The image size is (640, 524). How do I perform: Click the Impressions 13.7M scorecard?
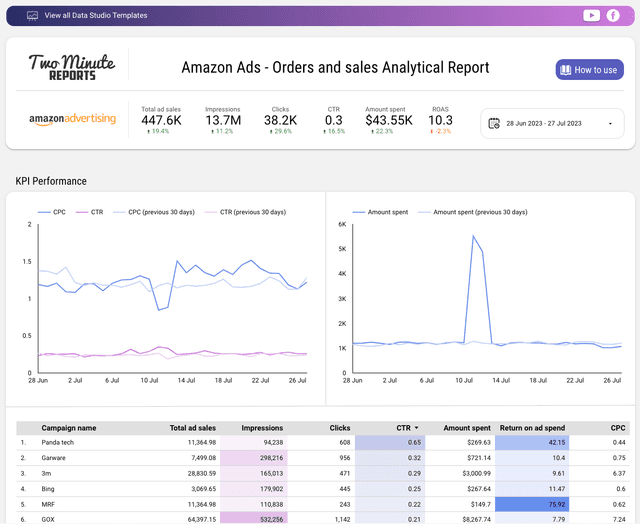point(223,120)
